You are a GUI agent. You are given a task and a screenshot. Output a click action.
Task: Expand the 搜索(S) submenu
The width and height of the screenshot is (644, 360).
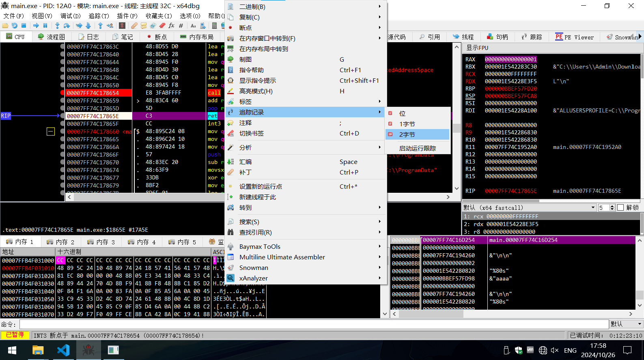click(x=305, y=222)
